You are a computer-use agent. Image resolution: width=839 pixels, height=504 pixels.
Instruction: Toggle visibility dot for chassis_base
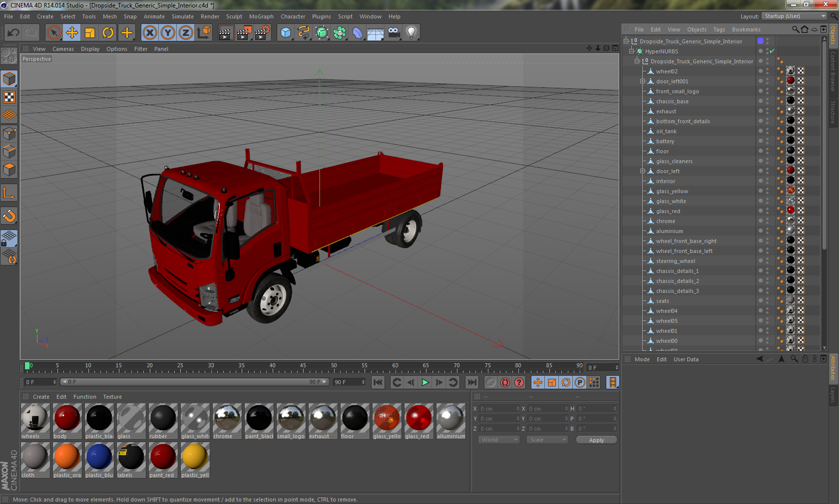761,100
